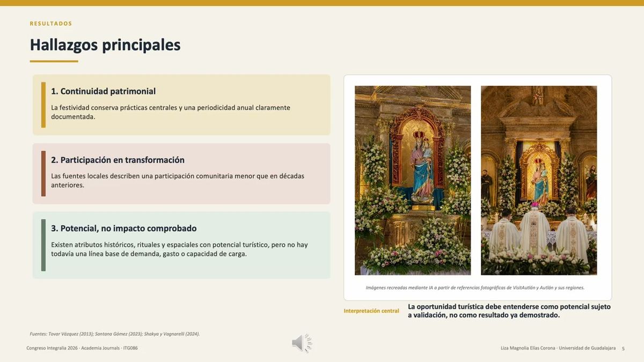The height and width of the screenshot is (362, 644).
Task: Click the audio speaker icon on slide
Action: click(302, 343)
